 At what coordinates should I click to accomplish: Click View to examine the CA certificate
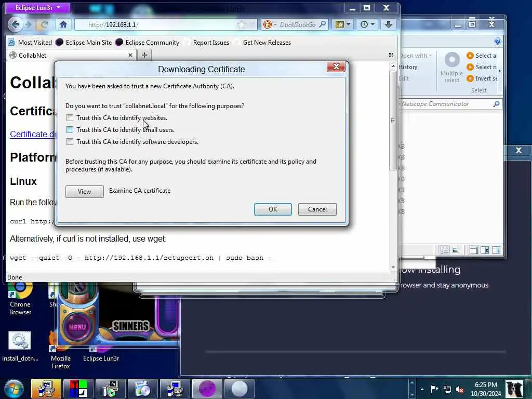coord(85,192)
